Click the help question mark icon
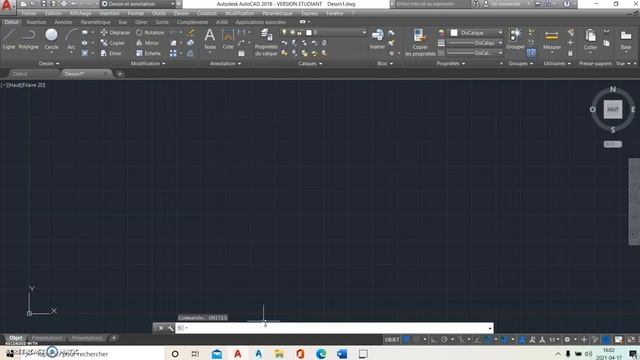Screen dimensions: 640x360 click(567, 4)
